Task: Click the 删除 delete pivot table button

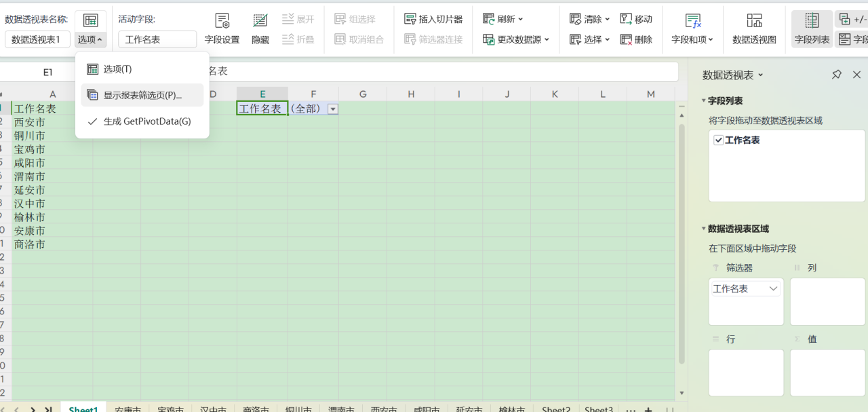Action: 636,39
